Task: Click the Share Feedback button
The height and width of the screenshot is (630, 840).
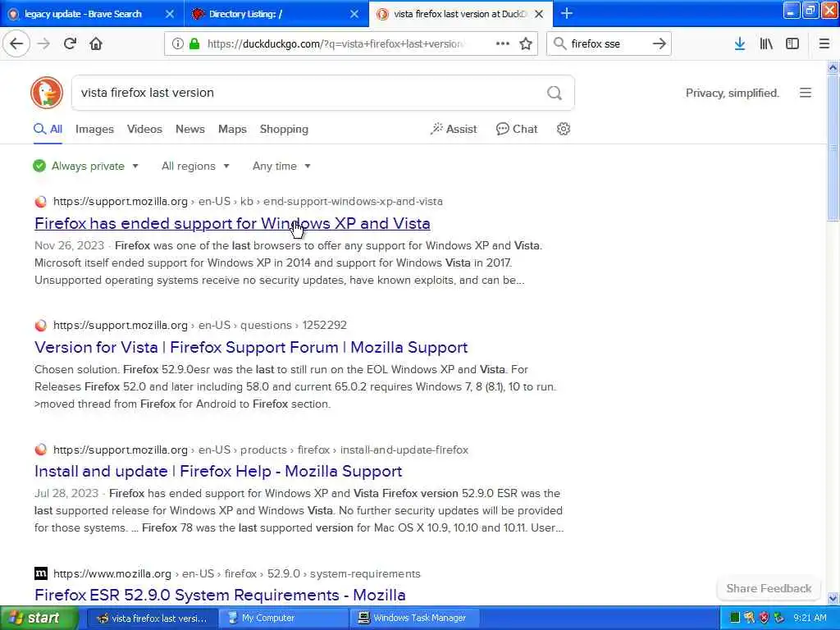Action: click(x=769, y=588)
